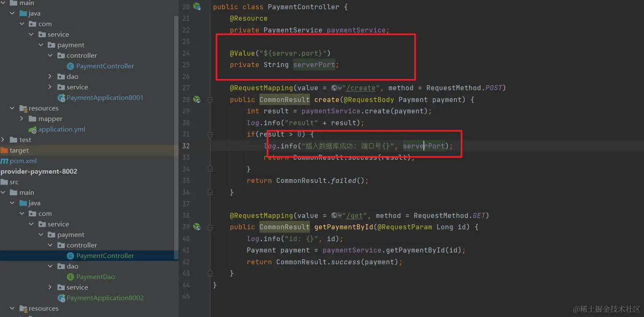This screenshot has height=317, width=644.
Task: Expand the mapper folder
Action: click(x=22, y=119)
